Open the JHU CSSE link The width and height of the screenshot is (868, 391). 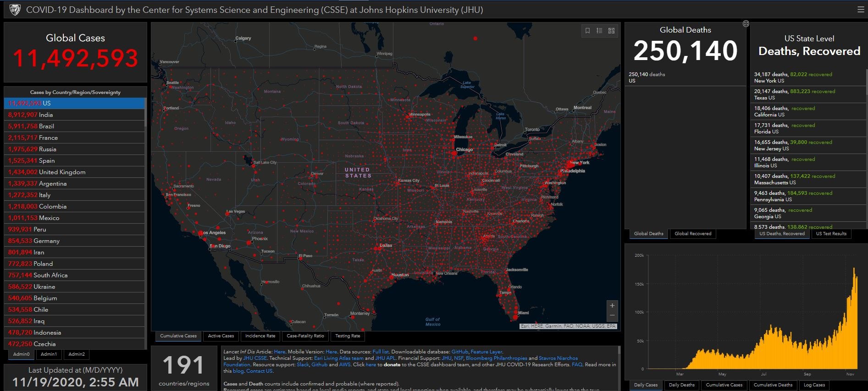[255, 358]
